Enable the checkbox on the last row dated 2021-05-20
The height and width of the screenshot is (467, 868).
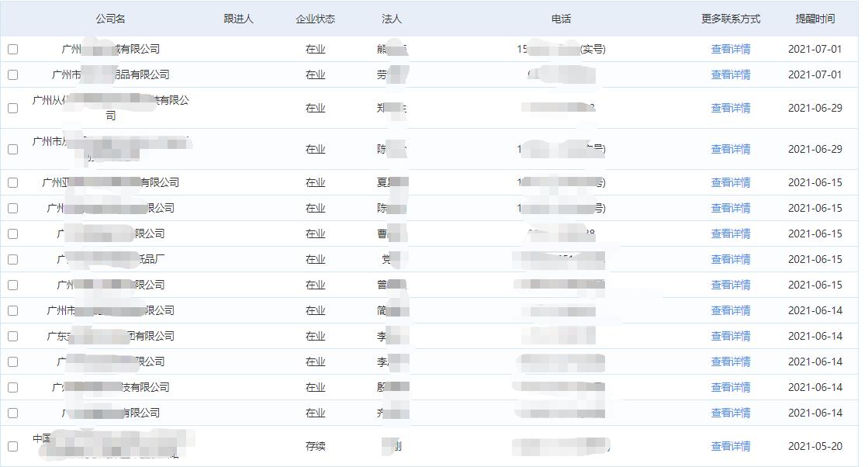pyautogui.click(x=12, y=446)
